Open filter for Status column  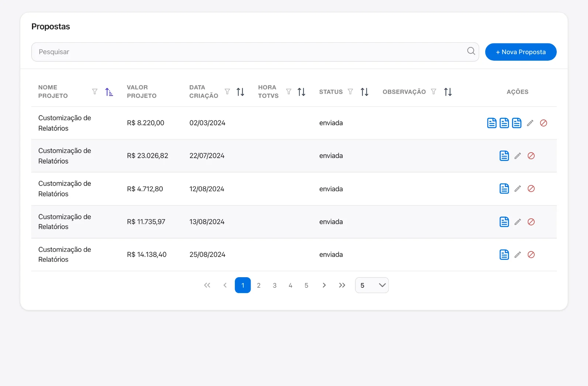351,92
